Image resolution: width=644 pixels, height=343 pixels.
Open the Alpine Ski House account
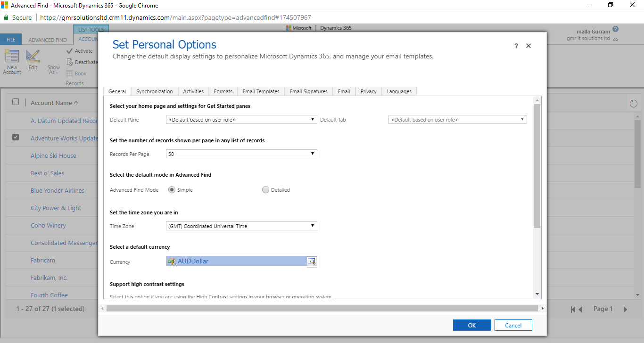pyautogui.click(x=53, y=155)
